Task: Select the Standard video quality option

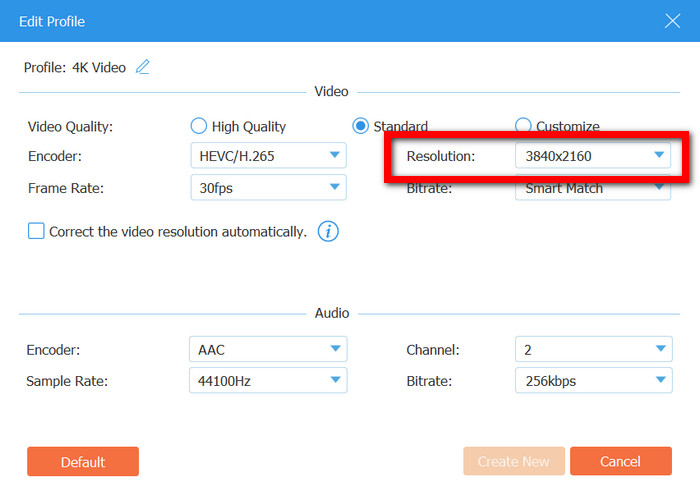Action: coord(361,126)
